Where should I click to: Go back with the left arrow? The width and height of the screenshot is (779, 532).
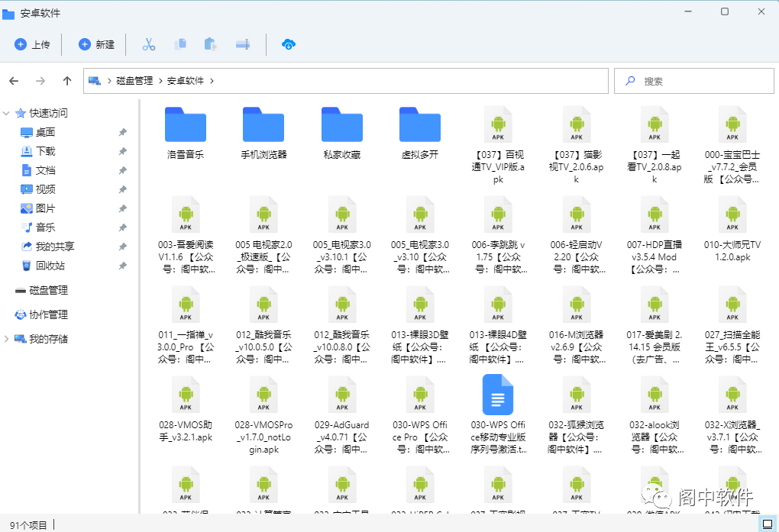tap(14, 81)
